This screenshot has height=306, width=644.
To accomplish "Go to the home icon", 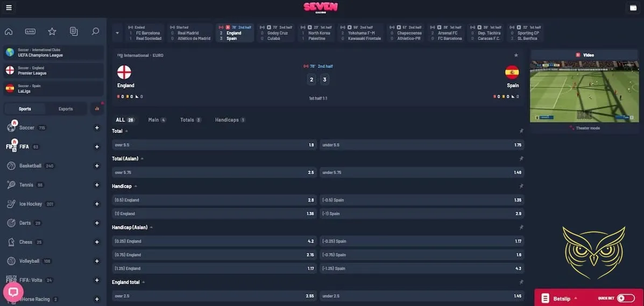I will (x=9, y=32).
